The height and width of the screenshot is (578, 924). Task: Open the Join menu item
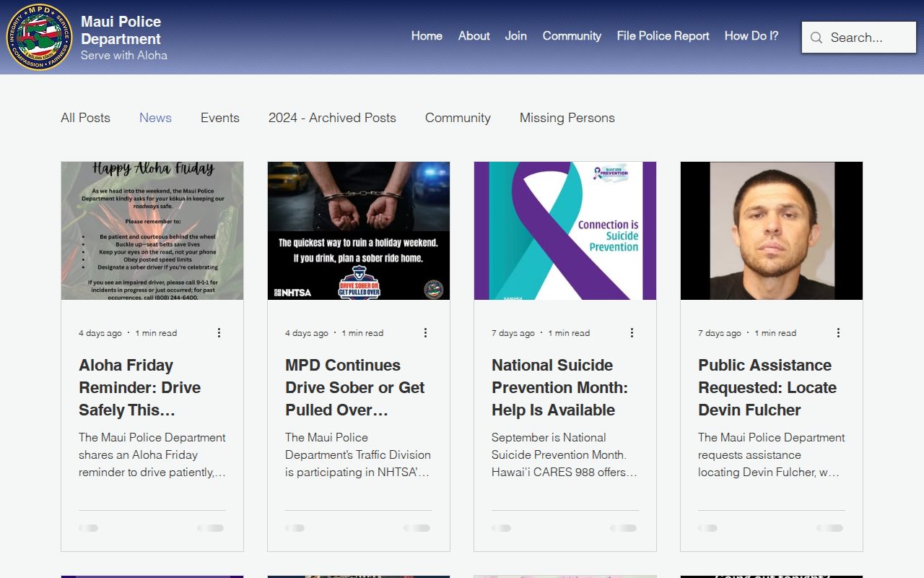516,35
